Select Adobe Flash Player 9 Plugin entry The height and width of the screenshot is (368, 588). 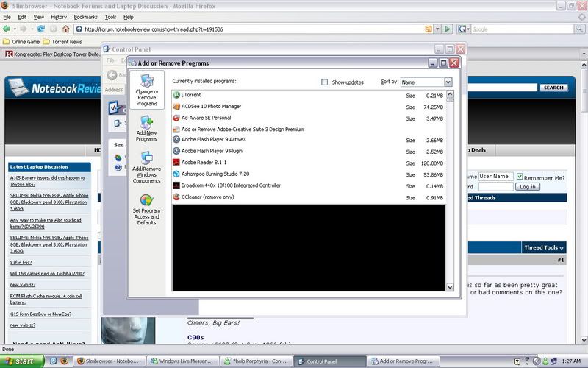pos(308,151)
